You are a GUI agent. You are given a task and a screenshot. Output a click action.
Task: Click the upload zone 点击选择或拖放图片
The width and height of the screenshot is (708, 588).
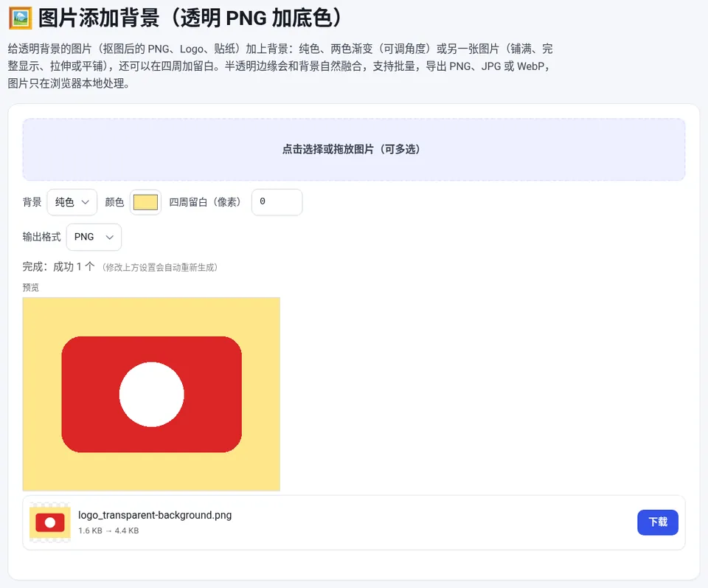(x=353, y=150)
